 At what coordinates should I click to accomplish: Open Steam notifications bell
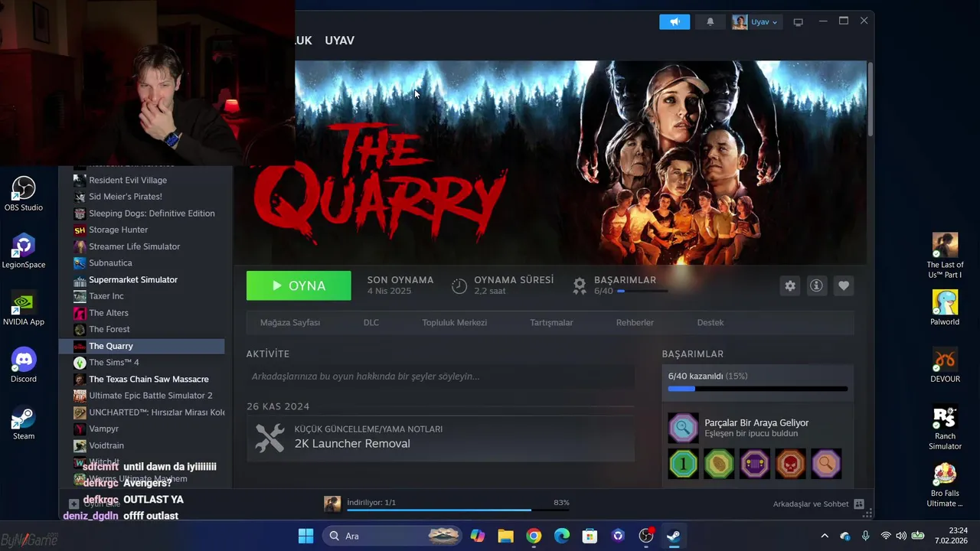point(710,22)
